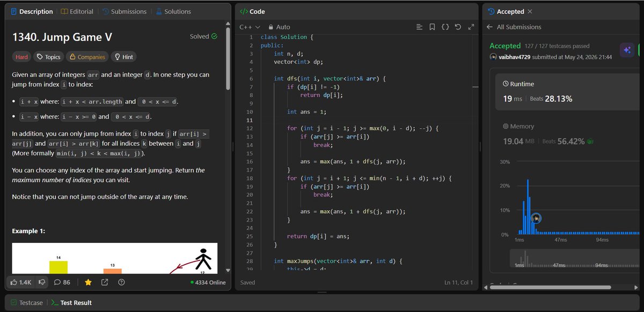The height and width of the screenshot is (312, 644).
Task: Click '127 / 127 testcases passed' text
Action: [557, 46]
